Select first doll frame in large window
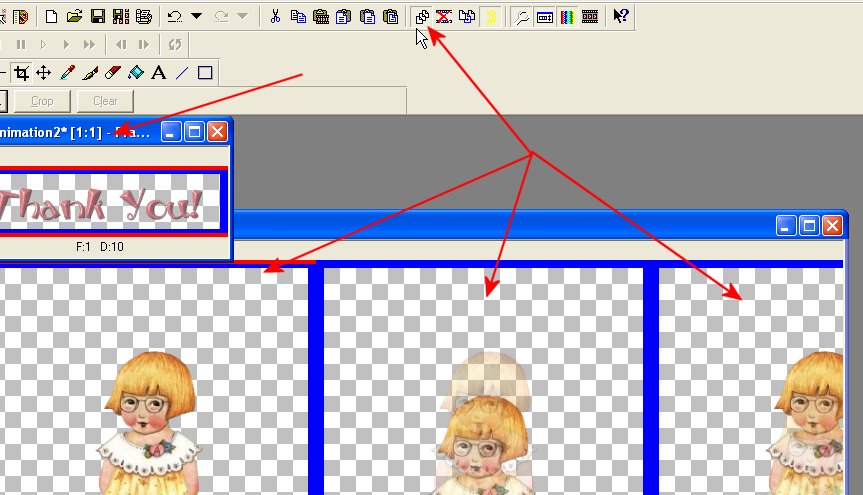This screenshot has height=495, width=863. point(154,381)
